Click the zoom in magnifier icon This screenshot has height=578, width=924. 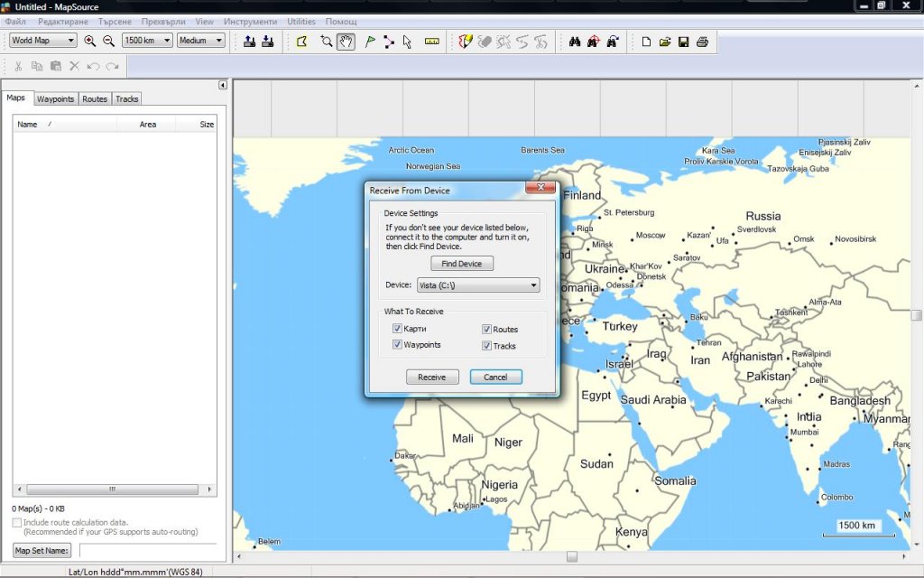[x=89, y=41]
